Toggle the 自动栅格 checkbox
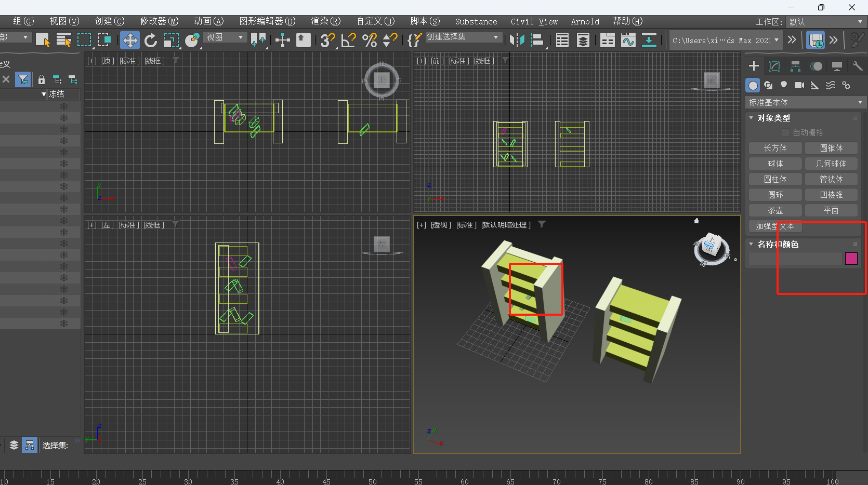This screenshot has height=485, width=868. click(x=786, y=132)
